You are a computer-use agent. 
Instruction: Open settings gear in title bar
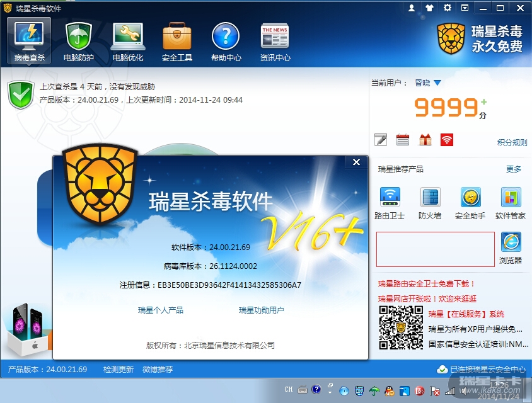point(448,8)
